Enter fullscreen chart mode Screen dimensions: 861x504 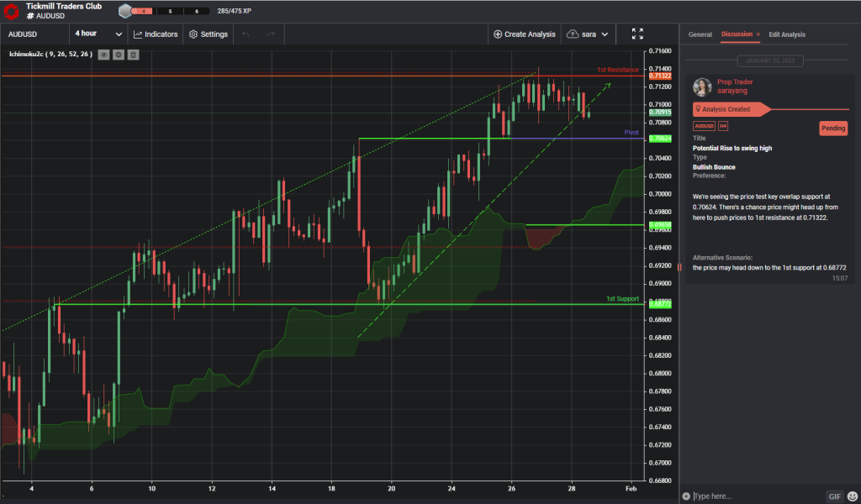(x=637, y=34)
